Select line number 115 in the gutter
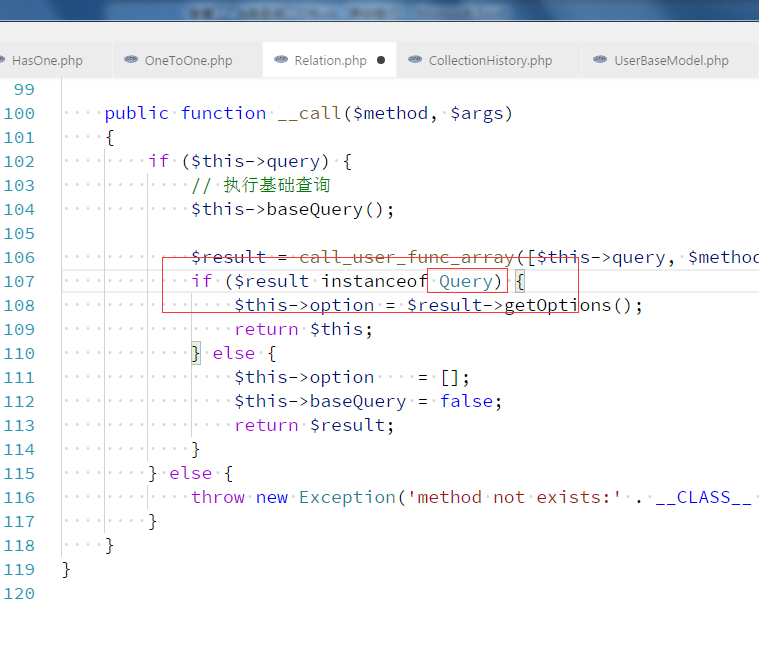Screen dimensions: 759x658 pos(19,473)
